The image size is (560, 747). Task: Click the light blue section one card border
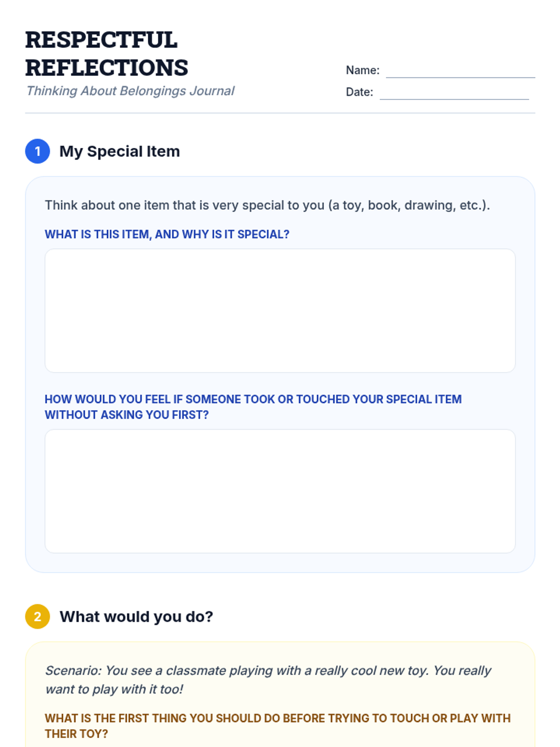pos(280,177)
